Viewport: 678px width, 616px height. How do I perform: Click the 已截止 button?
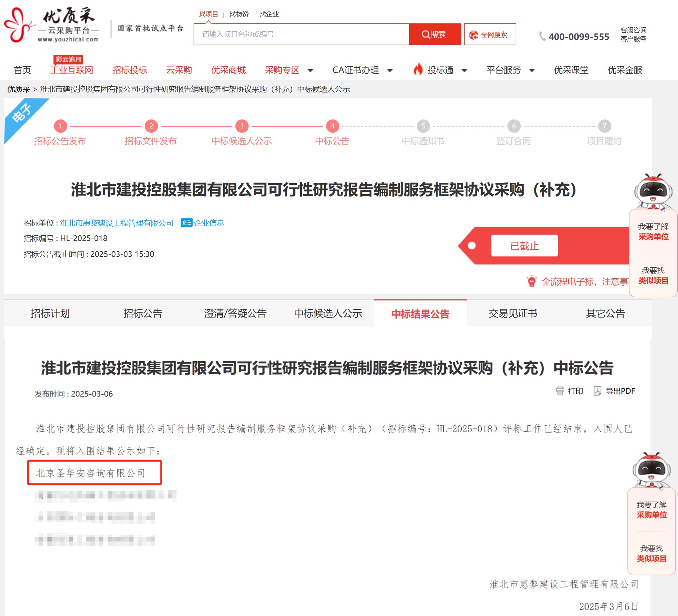coord(524,246)
